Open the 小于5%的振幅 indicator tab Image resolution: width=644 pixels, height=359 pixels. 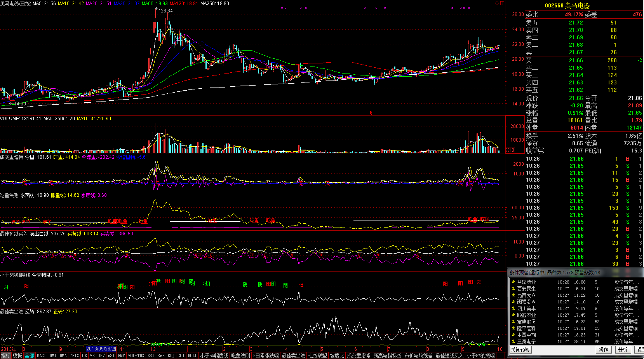481,355
